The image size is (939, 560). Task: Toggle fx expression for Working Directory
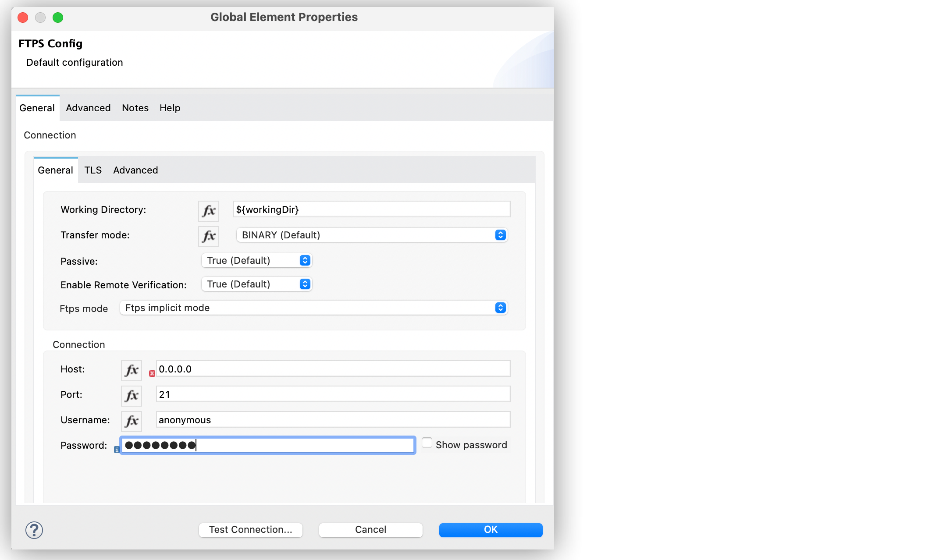coord(209,211)
